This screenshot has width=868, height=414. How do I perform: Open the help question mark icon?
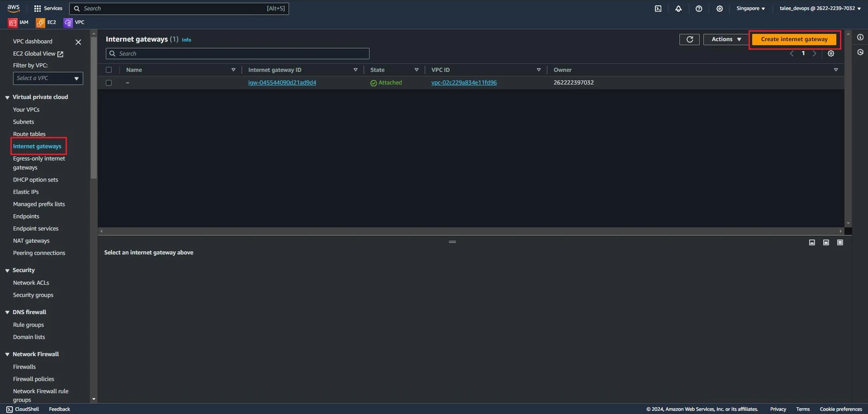[699, 9]
